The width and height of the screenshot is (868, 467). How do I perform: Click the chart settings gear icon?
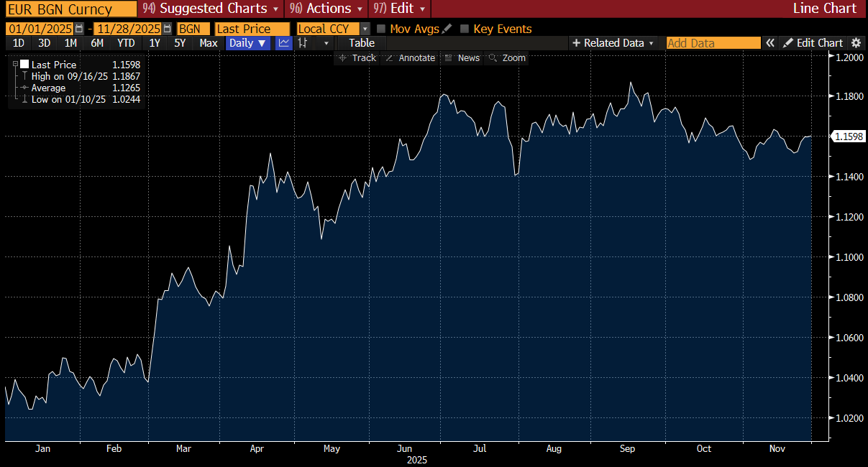coord(856,43)
